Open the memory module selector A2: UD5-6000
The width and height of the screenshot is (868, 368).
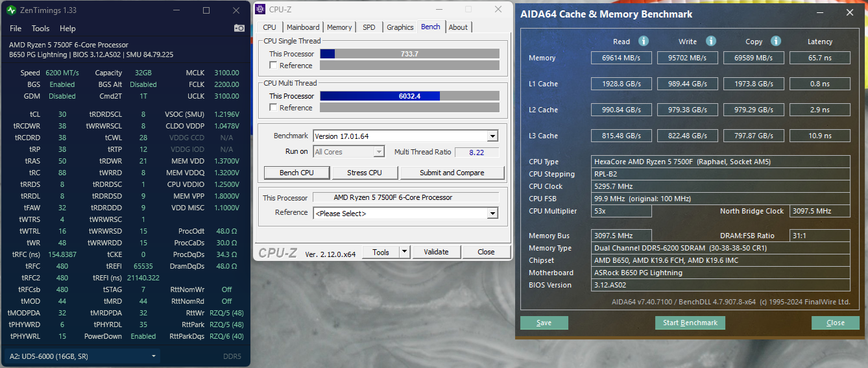(x=82, y=356)
